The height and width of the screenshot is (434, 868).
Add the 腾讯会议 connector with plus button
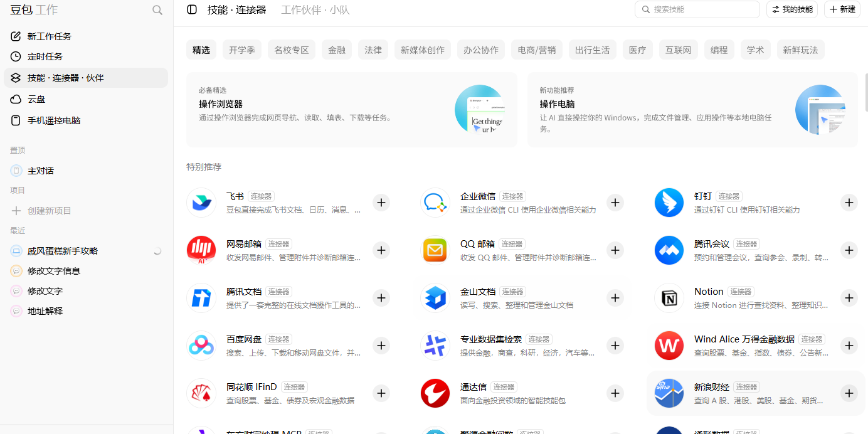tap(849, 250)
